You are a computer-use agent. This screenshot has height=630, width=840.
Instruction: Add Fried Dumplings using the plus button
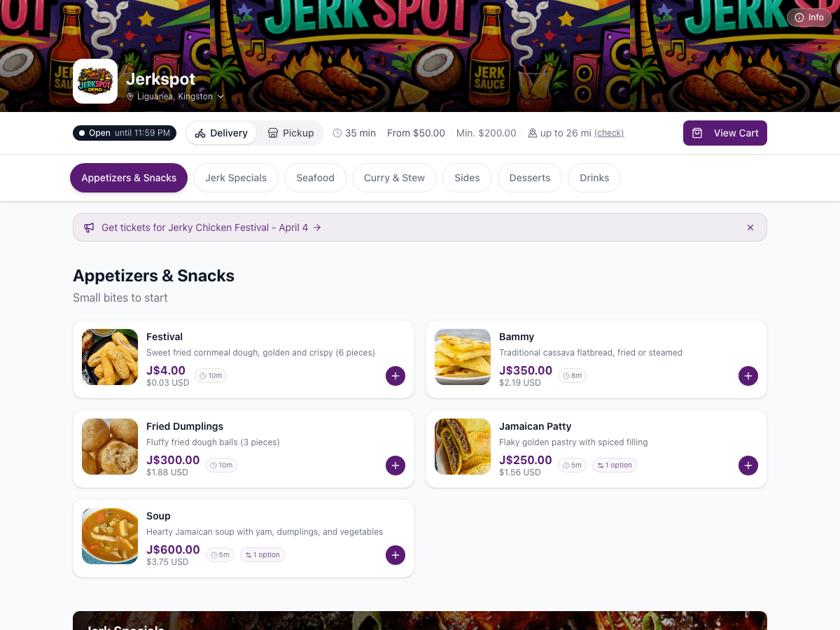395,465
